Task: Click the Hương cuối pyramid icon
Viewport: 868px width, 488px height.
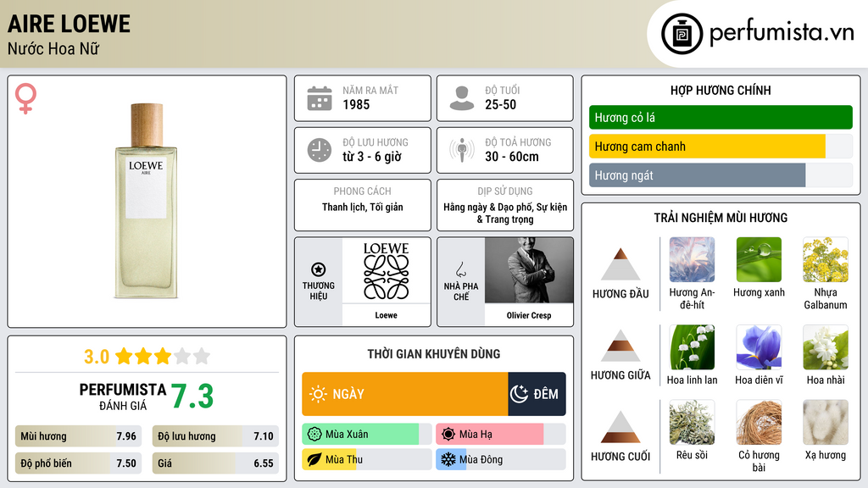Action: click(620, 427)
